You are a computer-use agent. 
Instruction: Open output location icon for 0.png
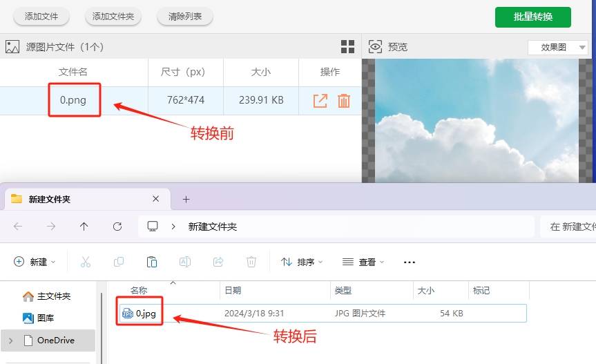(320, 101)
